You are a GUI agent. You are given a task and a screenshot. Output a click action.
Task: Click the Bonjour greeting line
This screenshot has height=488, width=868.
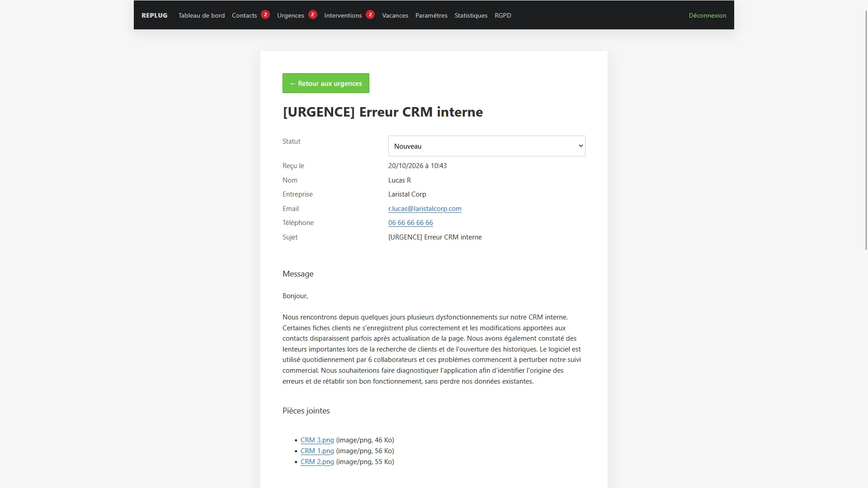pos(295,296)
